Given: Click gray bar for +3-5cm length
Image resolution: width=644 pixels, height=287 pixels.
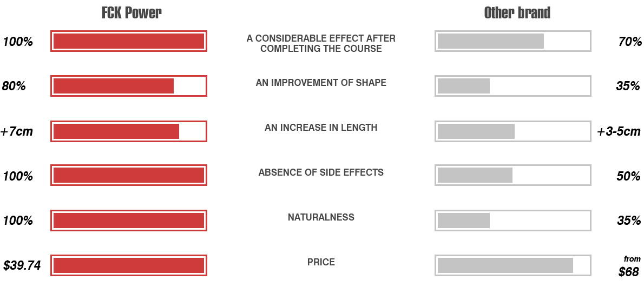Looking at the screenshot, I should [x=512, y=131].
